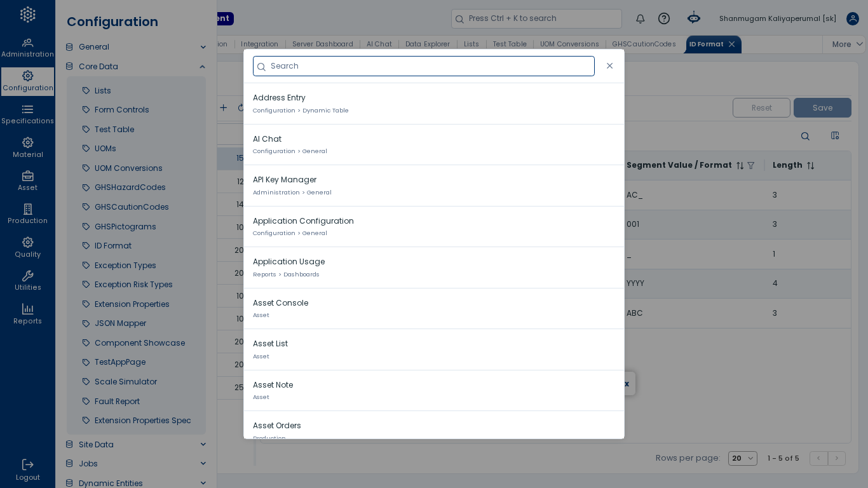Open the rows per page dropdown

pos(743,458)
